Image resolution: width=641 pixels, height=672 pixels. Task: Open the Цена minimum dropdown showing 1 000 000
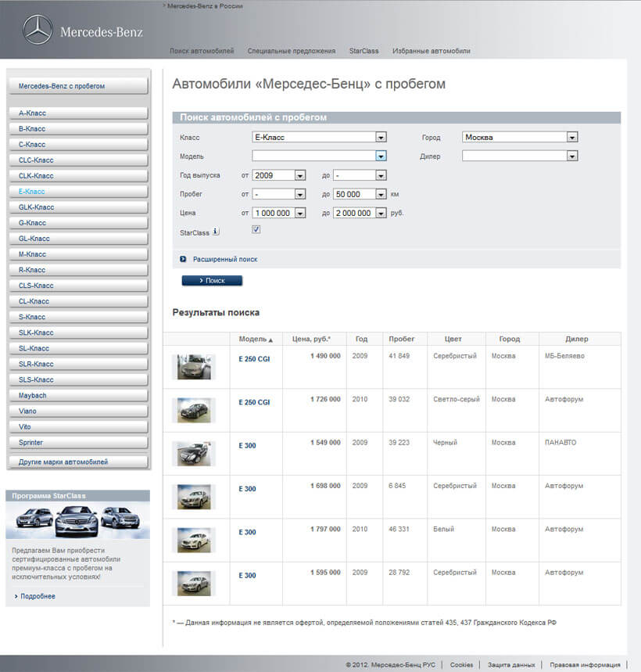279,213
